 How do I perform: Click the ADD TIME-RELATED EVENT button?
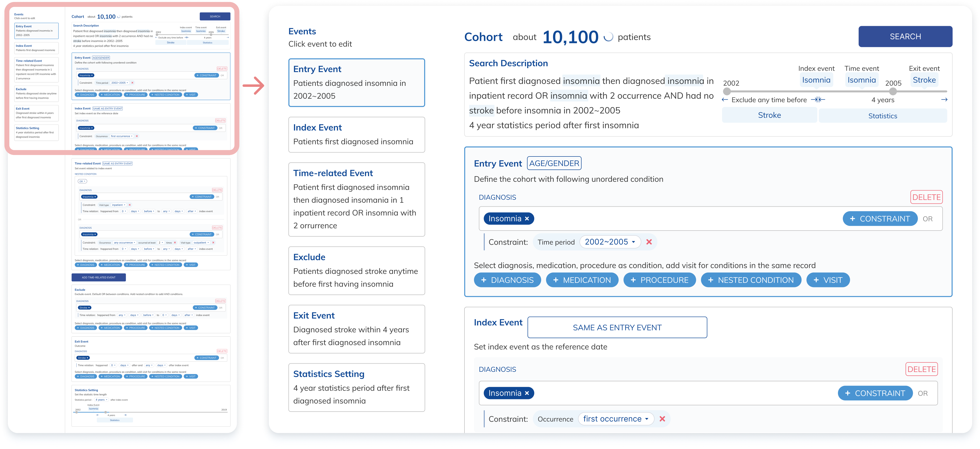point(99,277)
